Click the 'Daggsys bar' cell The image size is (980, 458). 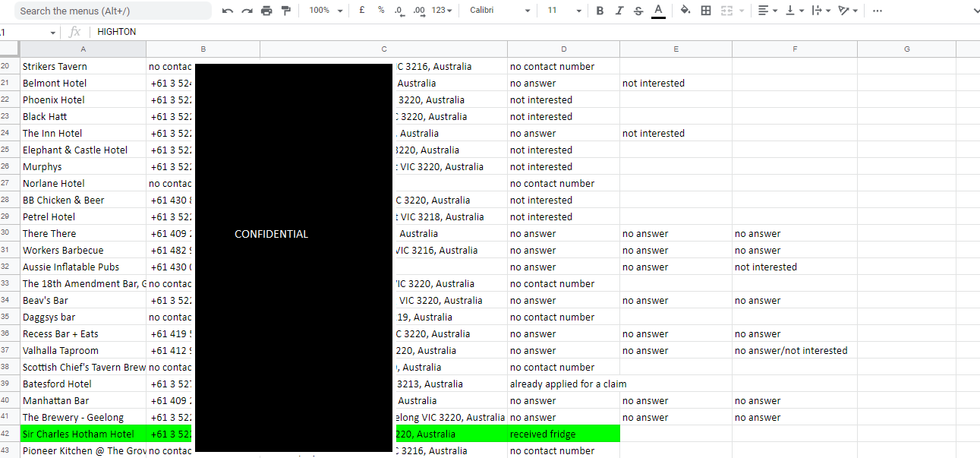pos(84,317)
